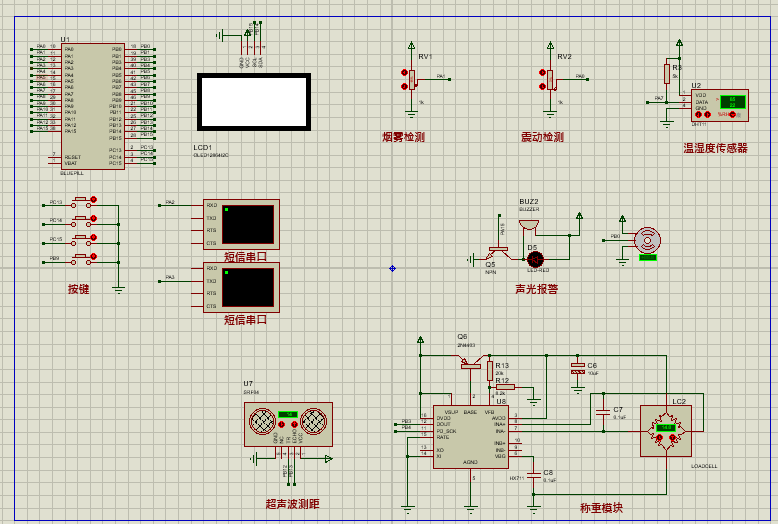Viewport: 778px width, 524px height.
Task: Select capacitor C8
Action: pos(533,475)
